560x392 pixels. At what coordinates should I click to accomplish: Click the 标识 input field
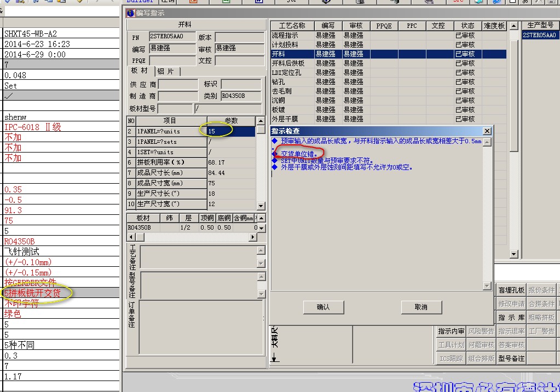point(241,85)
